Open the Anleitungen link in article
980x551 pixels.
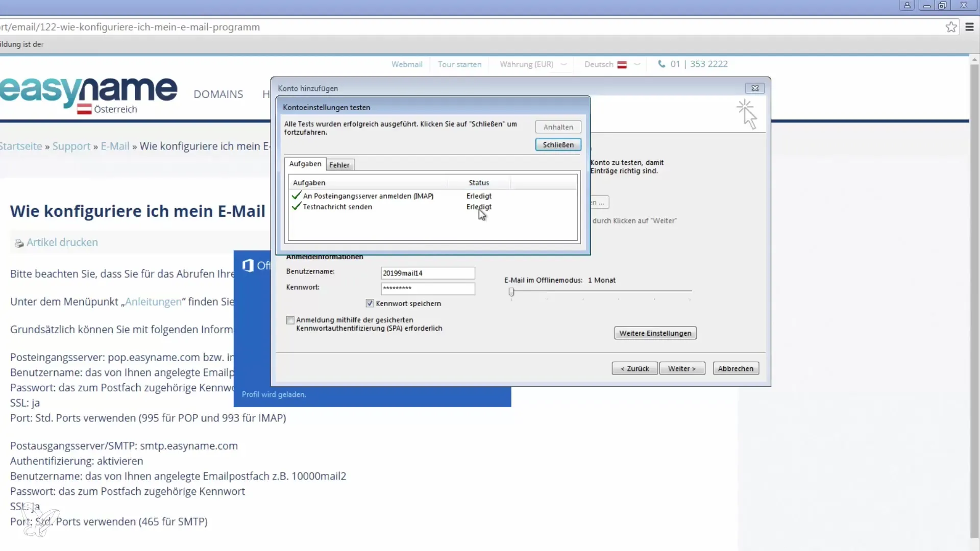(x=153, y=302)
